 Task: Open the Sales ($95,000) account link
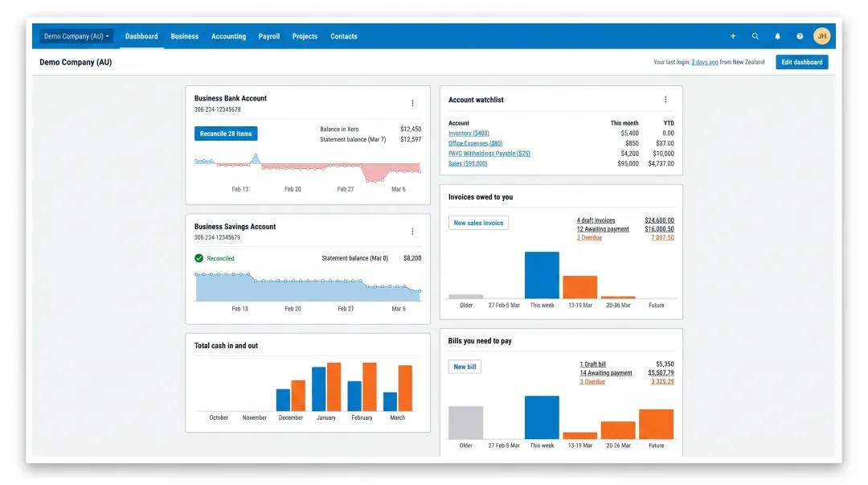pyautogui.click(x=468, y=163)
